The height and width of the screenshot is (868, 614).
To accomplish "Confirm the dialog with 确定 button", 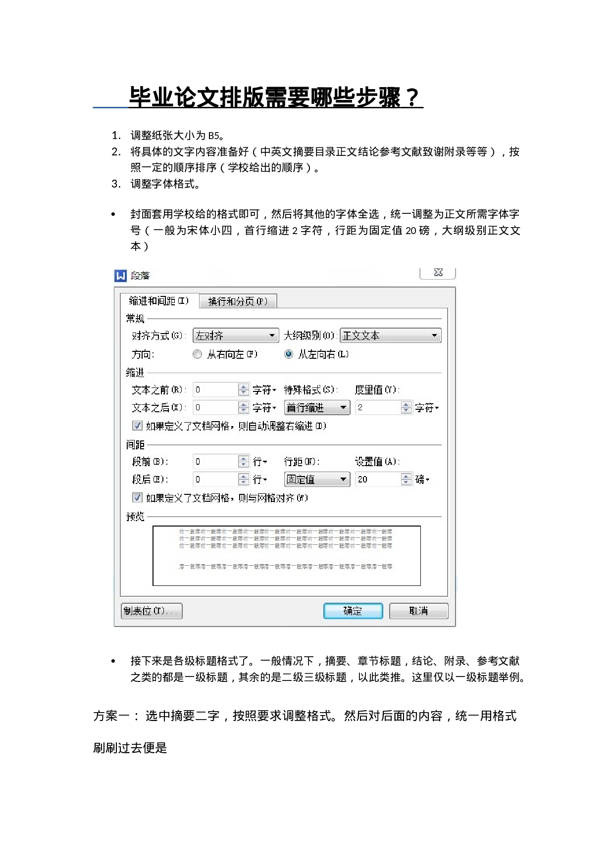I will point(353,611).
